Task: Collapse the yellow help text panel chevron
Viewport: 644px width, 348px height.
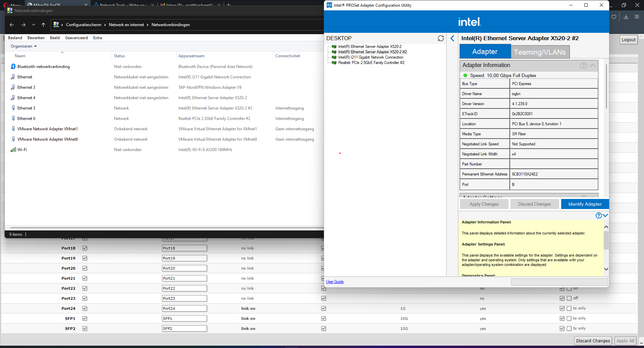Action: click(x=605, y=215)
